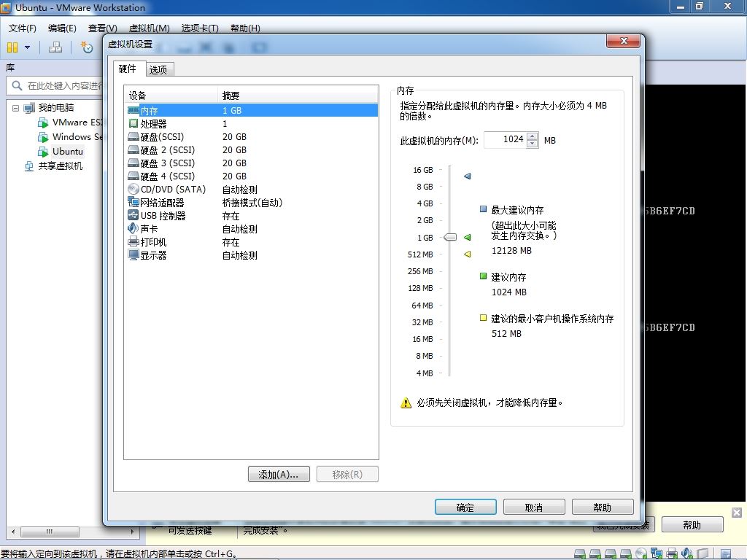Select the USB 控制器 icon
This screenshot has width=747, height=560.
(133, 216)
